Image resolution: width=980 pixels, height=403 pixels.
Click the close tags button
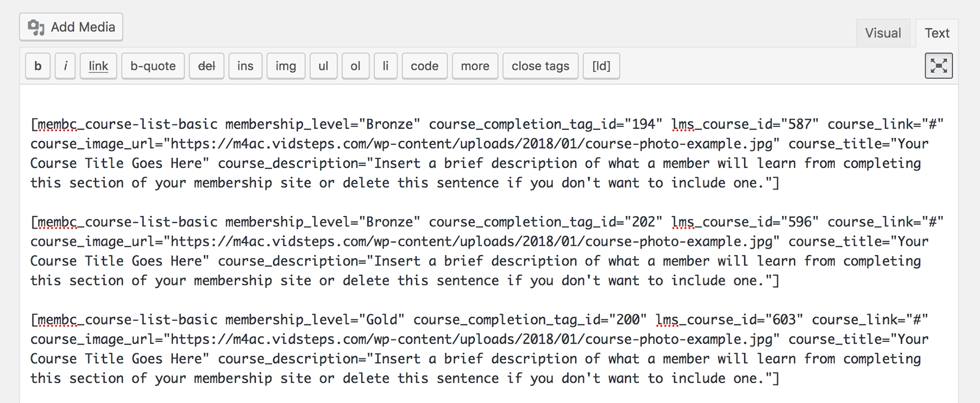[x=541, y=66]
